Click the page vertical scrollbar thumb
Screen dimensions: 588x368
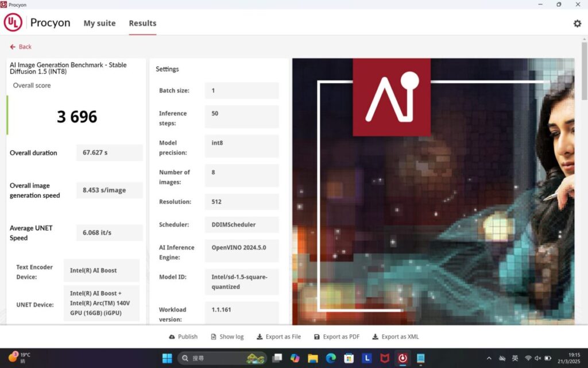point(584,71)
